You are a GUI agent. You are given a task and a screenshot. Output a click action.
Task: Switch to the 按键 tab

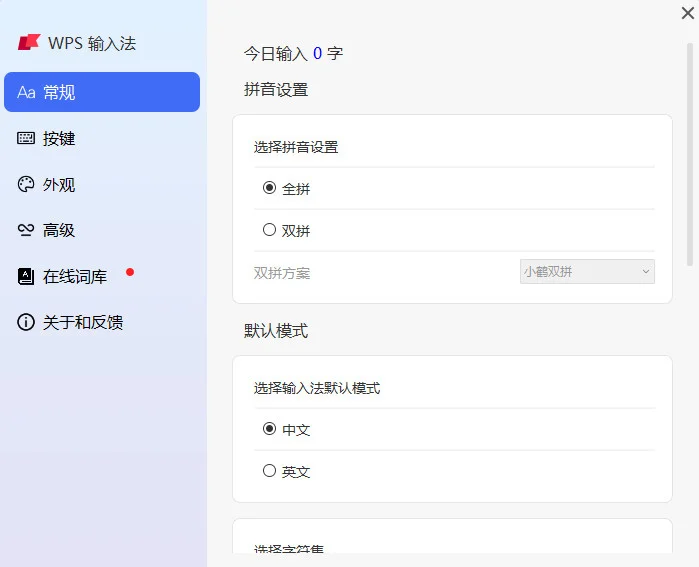point(102,138)
